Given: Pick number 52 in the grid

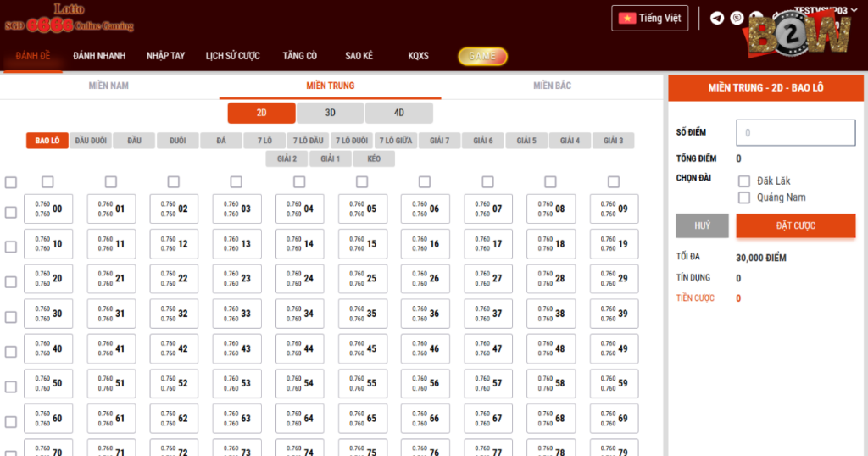Looking at the screenshot, I should tap(174, 383).
